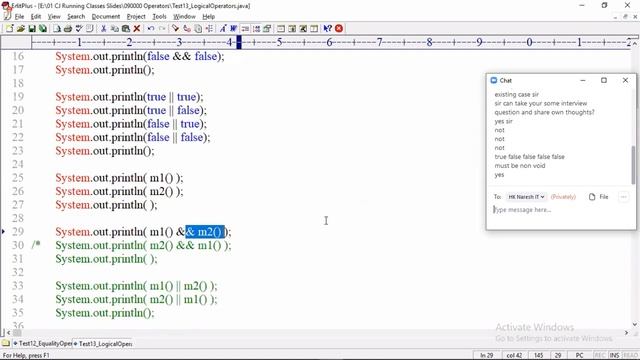Open the Document menu
The image size is (640, 360).
point(106,17)
